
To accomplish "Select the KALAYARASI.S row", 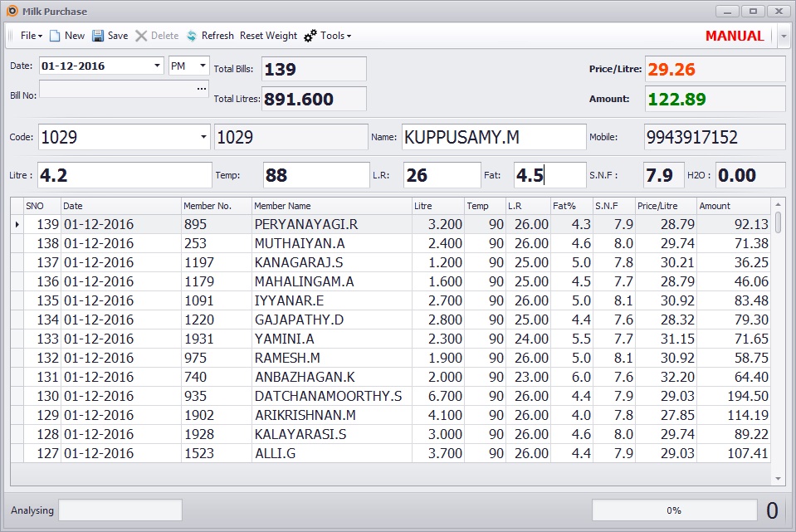I will click(390, 435).
